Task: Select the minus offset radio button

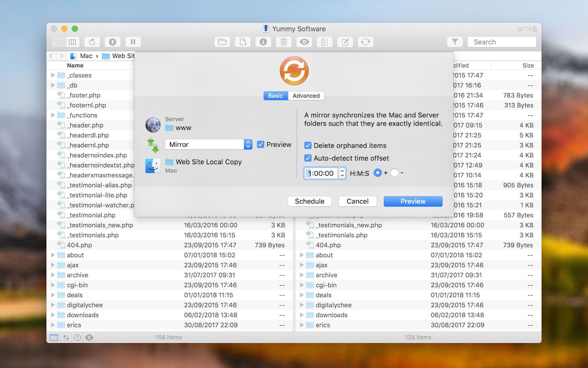Action: pyautogui.click(x=394, y=173)
